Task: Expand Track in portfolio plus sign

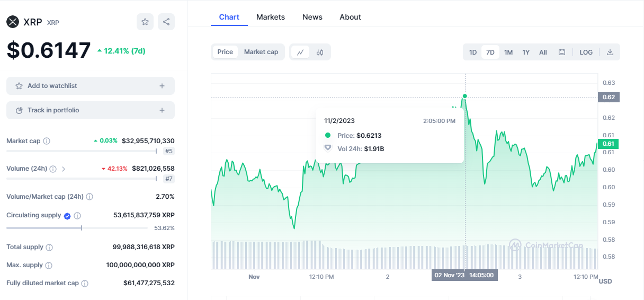Action: click(162, 110)
